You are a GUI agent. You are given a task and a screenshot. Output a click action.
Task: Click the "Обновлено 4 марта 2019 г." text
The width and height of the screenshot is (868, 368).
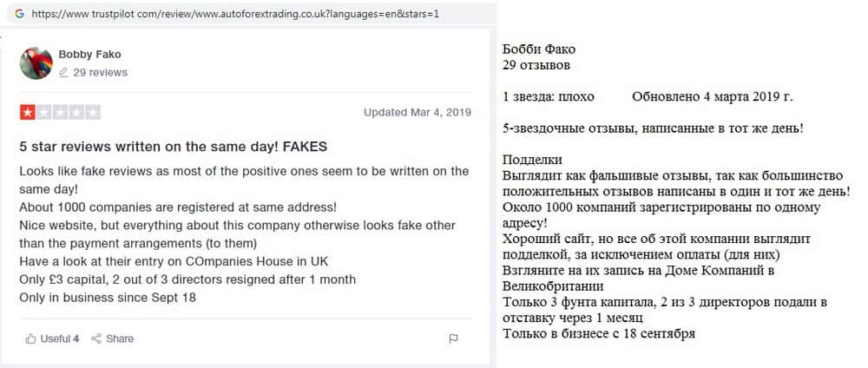[712, 96]
